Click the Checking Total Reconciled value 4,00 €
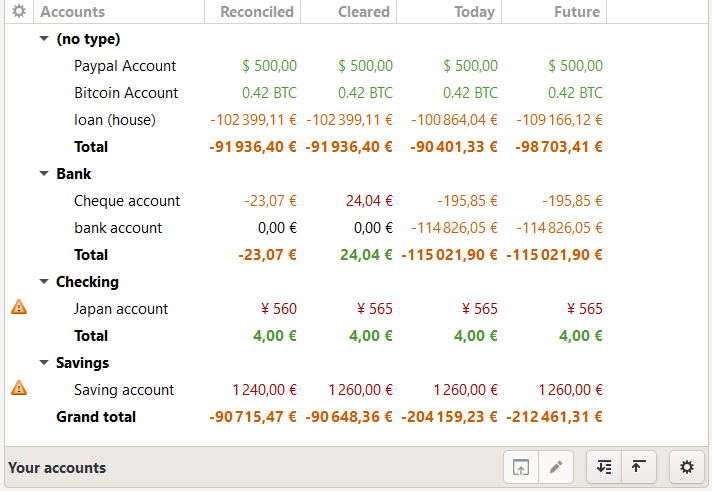Viewport: 712px width, 491px height. coord(275,336)
